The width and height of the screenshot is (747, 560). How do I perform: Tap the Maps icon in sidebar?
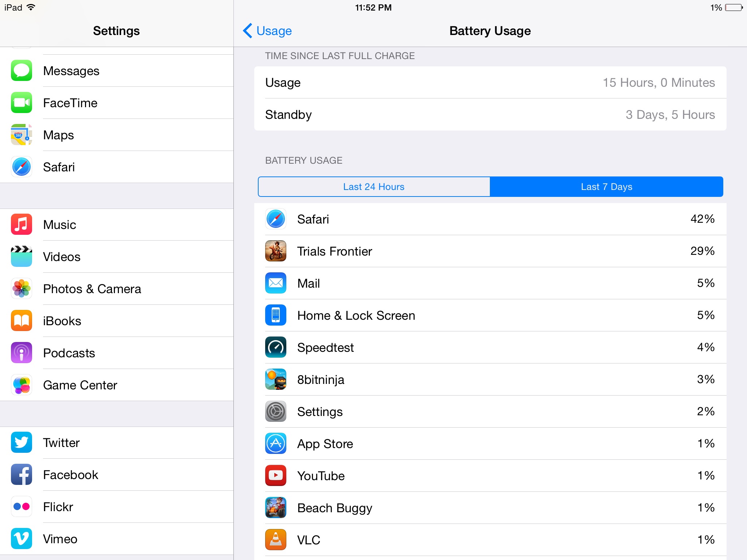pyautogui.click(x=22, y=135)
